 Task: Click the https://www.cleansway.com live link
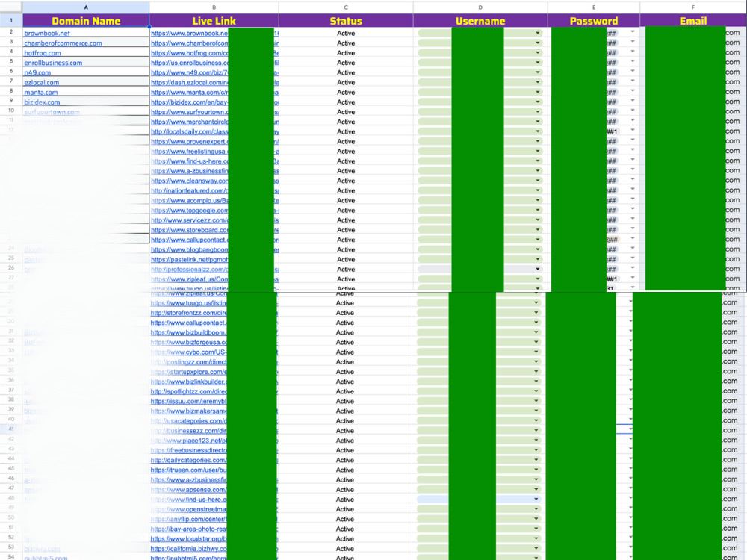[x=190, y=181]
